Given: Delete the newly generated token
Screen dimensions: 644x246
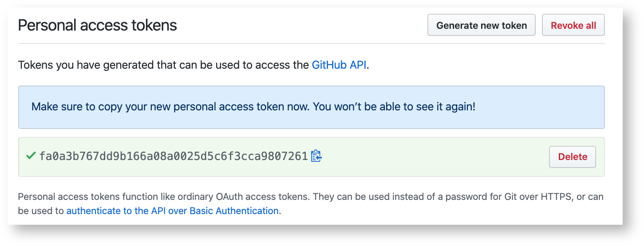Looking at the screenshot, I should [x=572, y=157].
